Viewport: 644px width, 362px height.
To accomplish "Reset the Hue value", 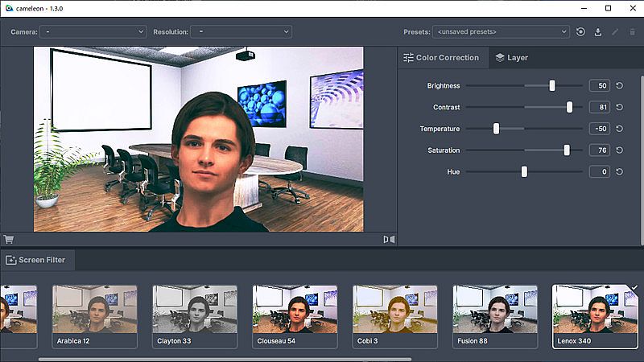I will [x=619, y=171].
